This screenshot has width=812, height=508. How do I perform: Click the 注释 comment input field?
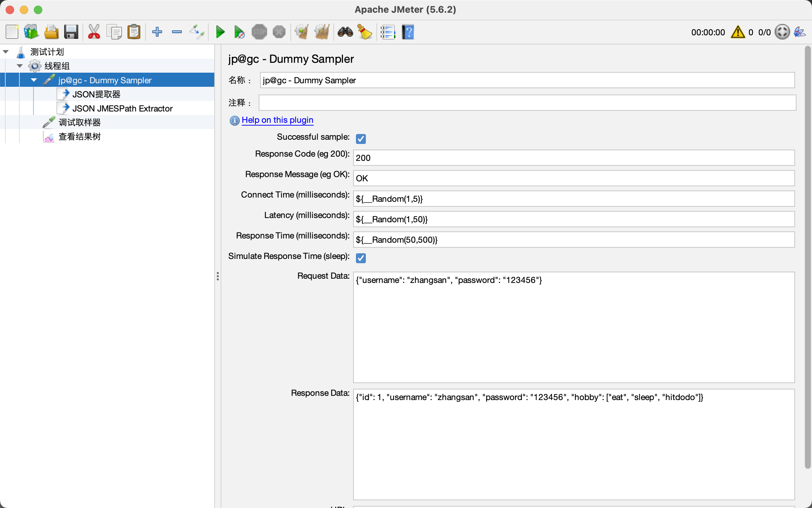click(x=527, y=103)
